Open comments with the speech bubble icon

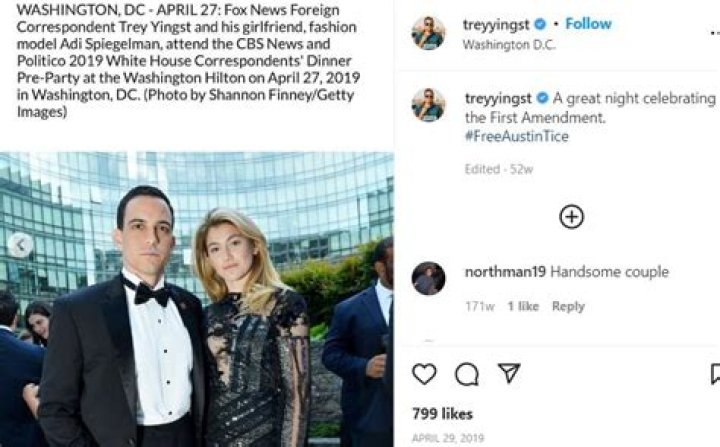[467, 374]
